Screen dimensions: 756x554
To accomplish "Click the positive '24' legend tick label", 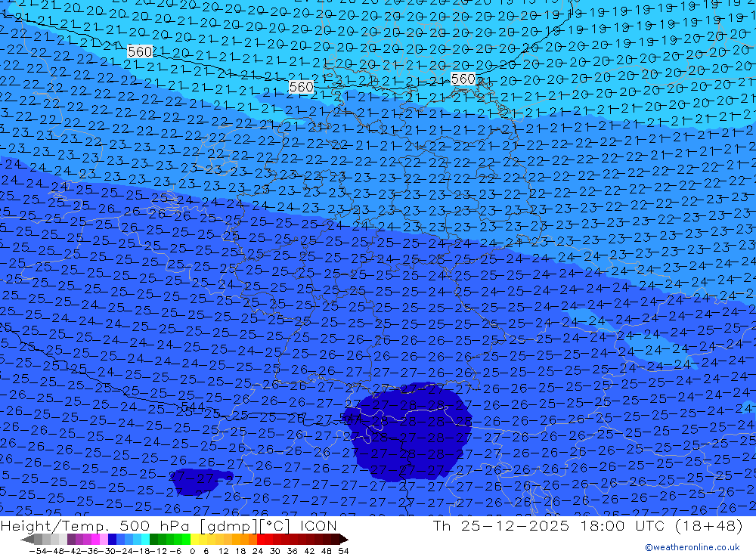I will 258,551.
